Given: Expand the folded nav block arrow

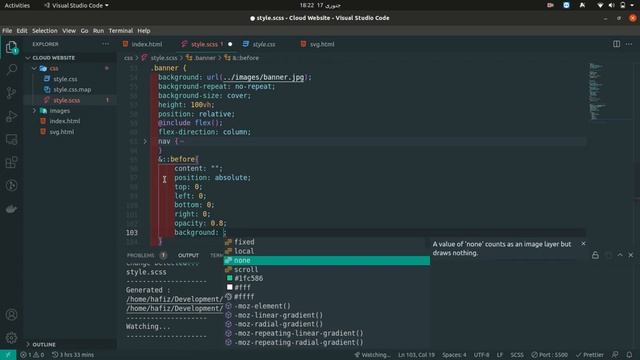Looking at the screenshot, I should [145, 141].
